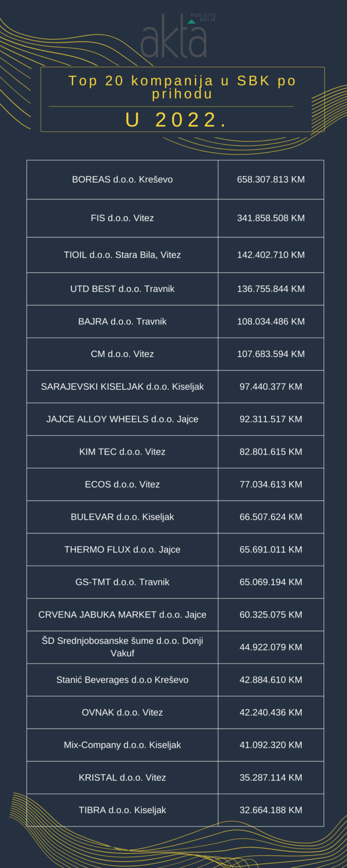Click the 136.755.844 KM amount

271,289
